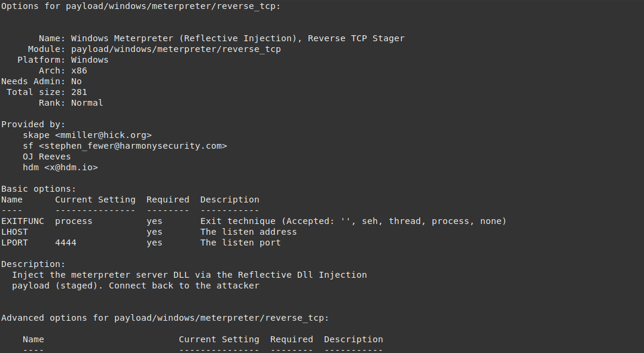Click the EXITFUNC option name
Image resolution: width=644 pixels, height=353 pixels.
(x=23, y=221)
